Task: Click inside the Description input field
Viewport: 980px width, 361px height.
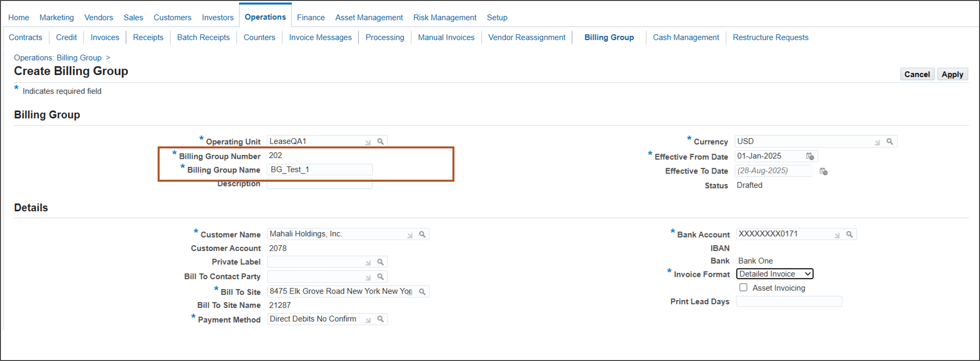Action: (319, 183)
